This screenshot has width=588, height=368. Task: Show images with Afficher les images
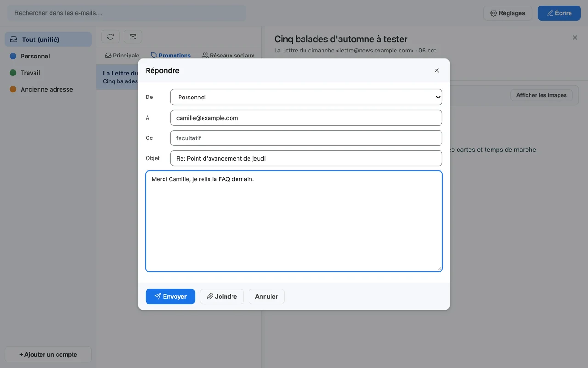pos(542,95)
